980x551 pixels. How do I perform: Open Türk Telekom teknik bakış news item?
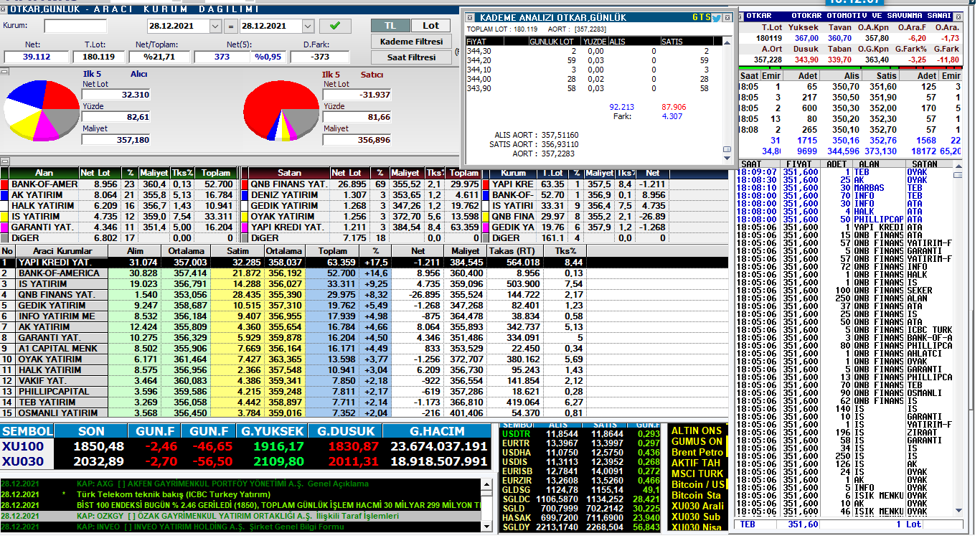[174, 494]
